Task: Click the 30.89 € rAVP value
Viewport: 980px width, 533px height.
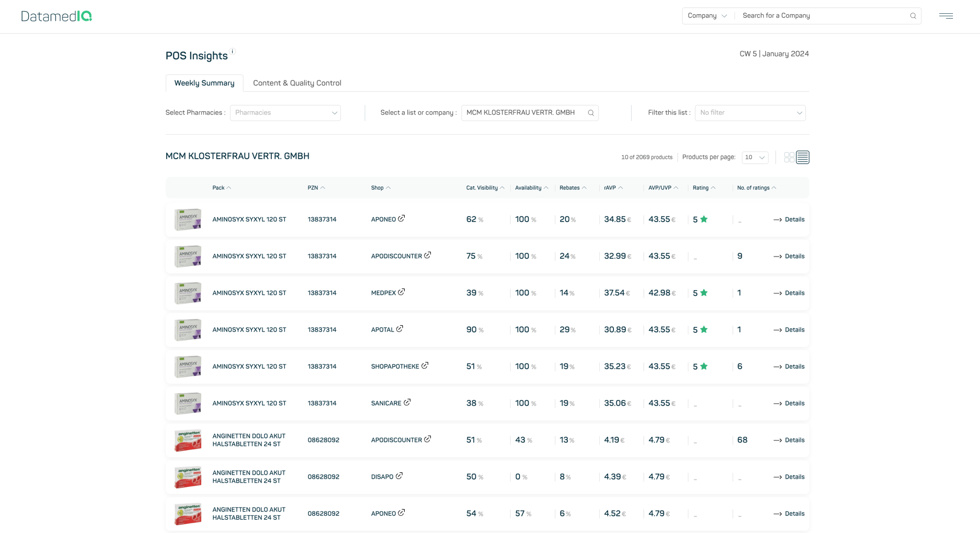Action: tap(617, 330)
